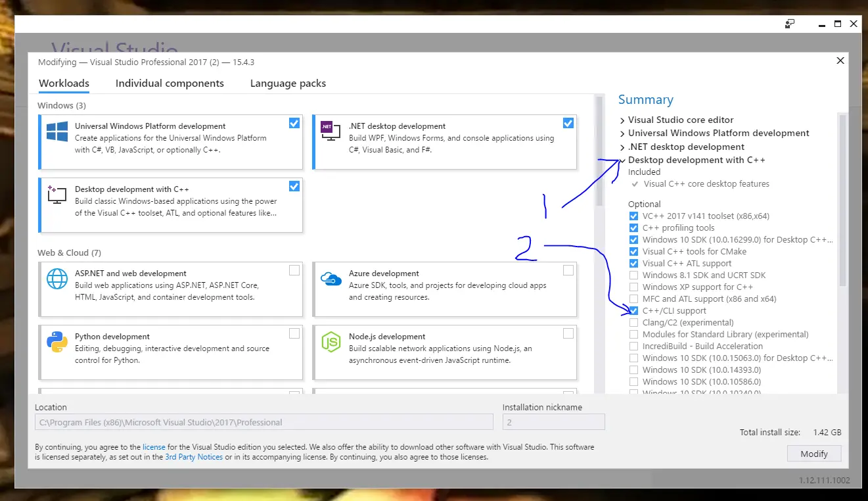
Task: Close the Modifying dialog with the X
Action: tap(840, 60)
